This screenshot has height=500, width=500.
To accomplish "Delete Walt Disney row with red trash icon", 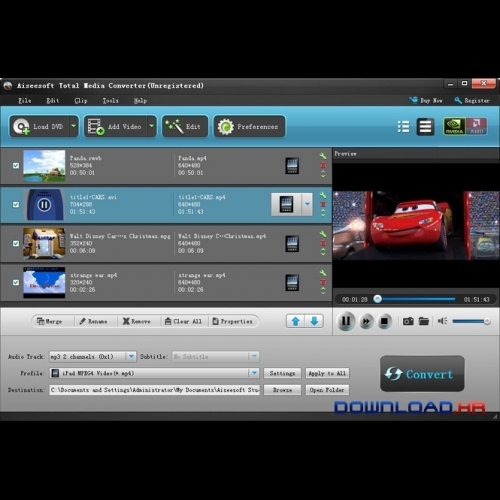I will (x=323, y=243).
